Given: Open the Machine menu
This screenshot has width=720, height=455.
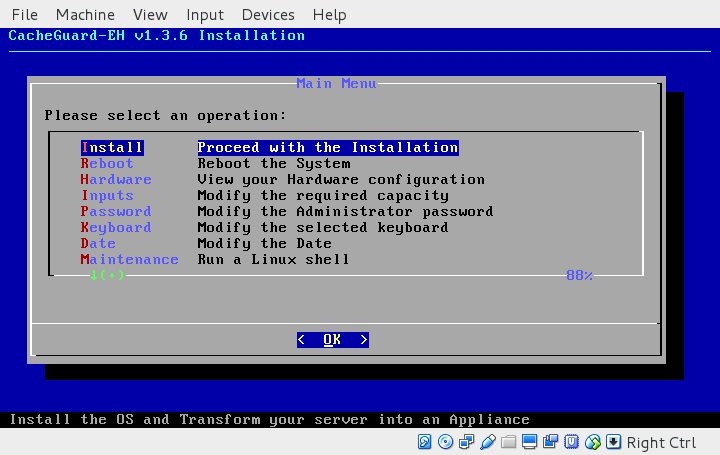Looking at the screenshot, I should 85,15.
